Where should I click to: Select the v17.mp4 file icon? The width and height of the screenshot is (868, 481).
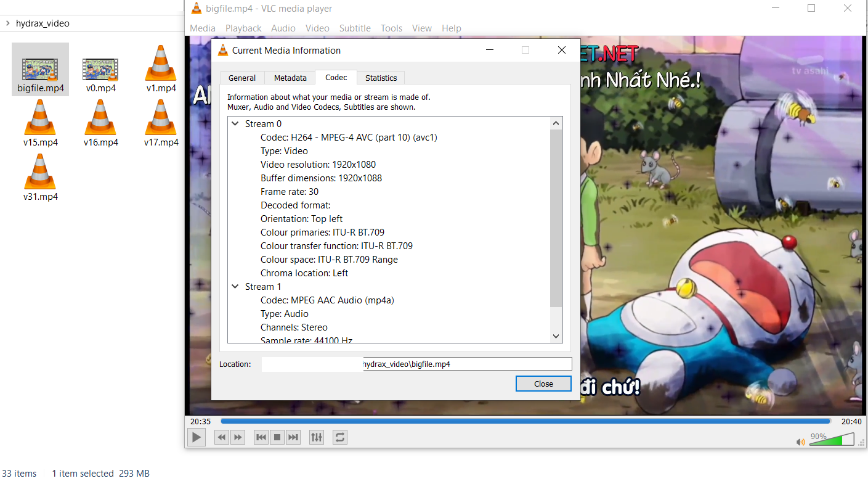coord(161,117)
